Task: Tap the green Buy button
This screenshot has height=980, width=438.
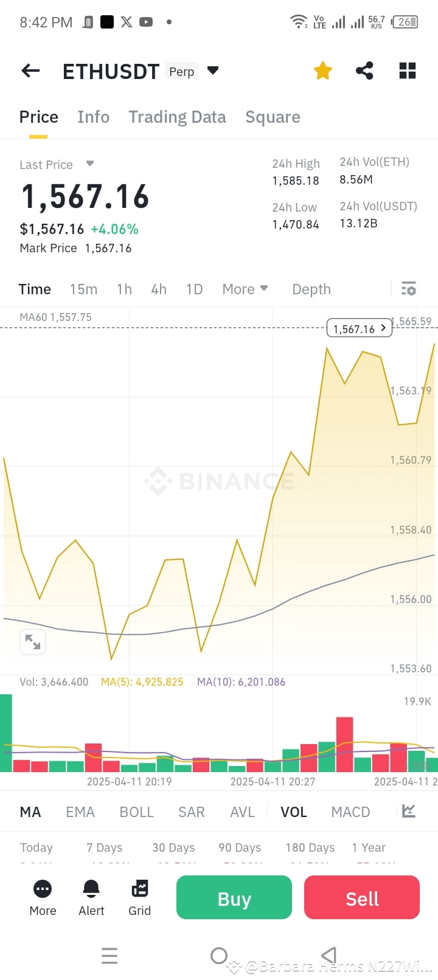Action: tap(234, 897)
